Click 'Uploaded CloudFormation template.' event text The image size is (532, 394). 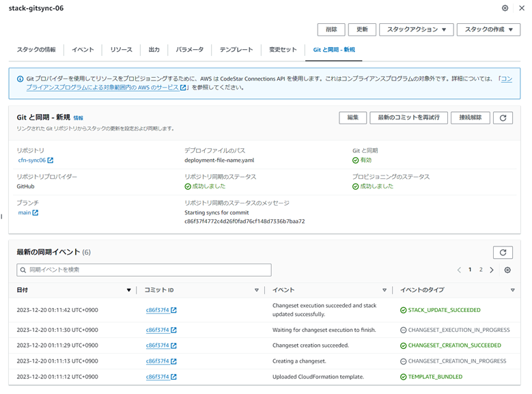pyautogui.click(x=318, y=377)
